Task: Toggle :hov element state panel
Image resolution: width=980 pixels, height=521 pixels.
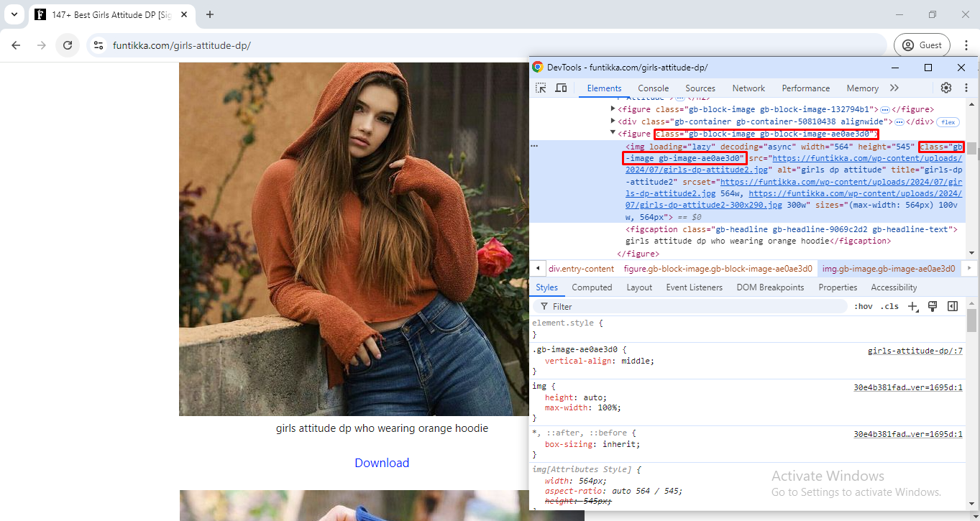Action: (864, 306)
